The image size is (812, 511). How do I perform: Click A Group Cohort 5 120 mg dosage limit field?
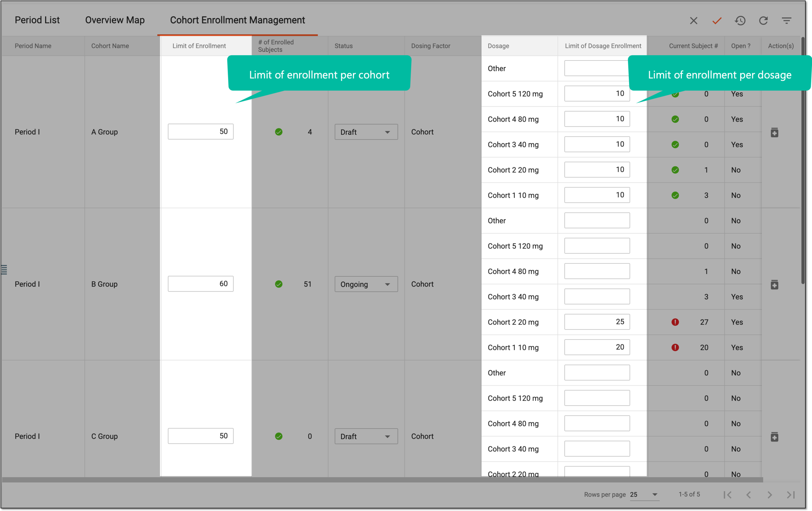pyautogui.click(x=597, y=94)
